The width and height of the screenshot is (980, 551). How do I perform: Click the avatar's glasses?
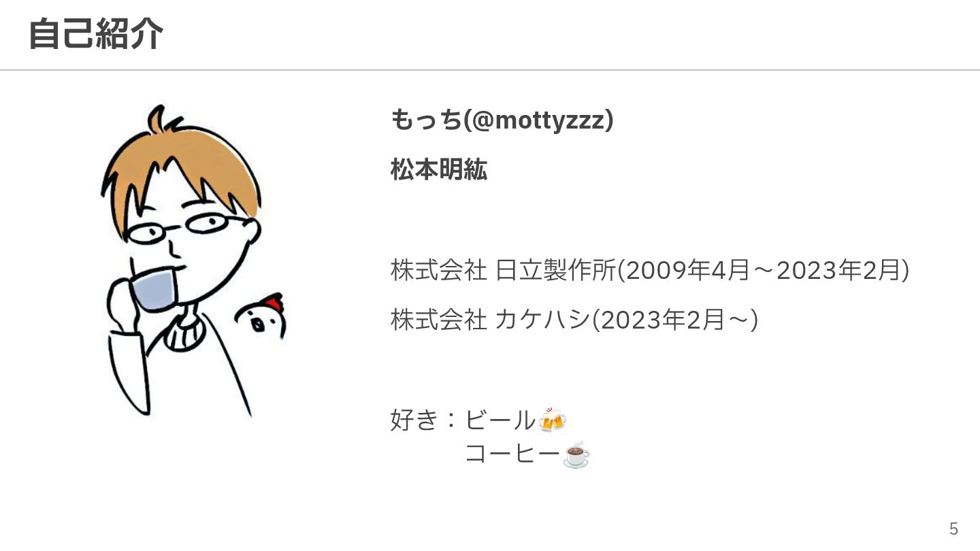pos(192,229)
